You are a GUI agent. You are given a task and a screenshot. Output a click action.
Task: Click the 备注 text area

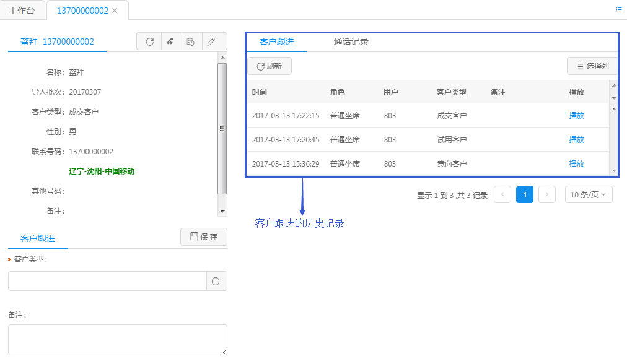tap(117, 339)
